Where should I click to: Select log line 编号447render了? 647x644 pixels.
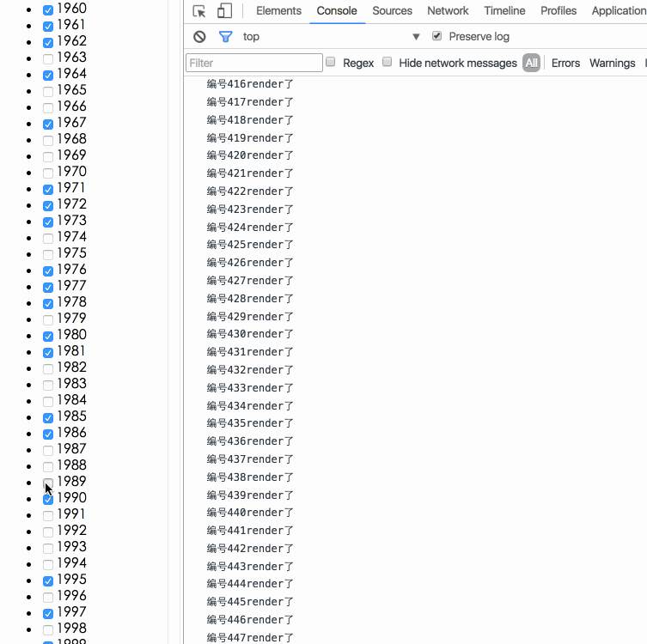click(x=250, y=638)
